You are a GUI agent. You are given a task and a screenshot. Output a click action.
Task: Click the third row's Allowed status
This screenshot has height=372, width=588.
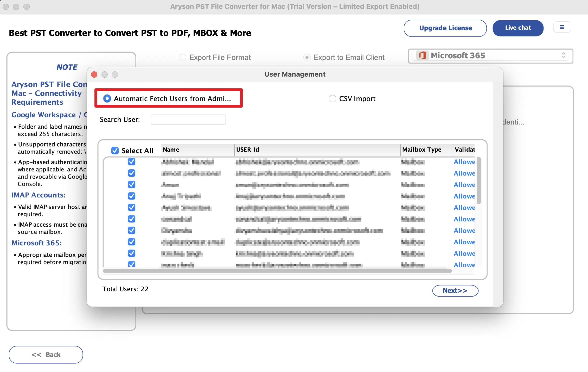pyautogui.click(x=464, y=185)
